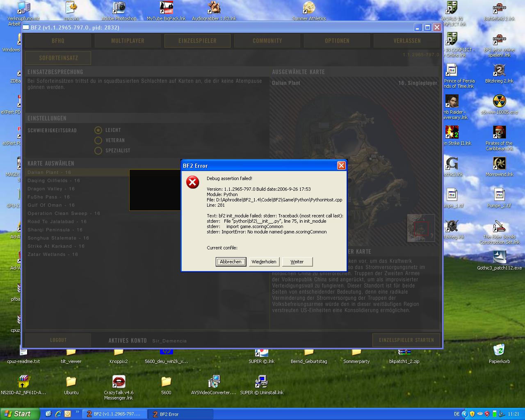Viewport: 525px width, 420px height.
Task: Open the Pirates of the Caribbean shortcut
Action: [499, 138]
